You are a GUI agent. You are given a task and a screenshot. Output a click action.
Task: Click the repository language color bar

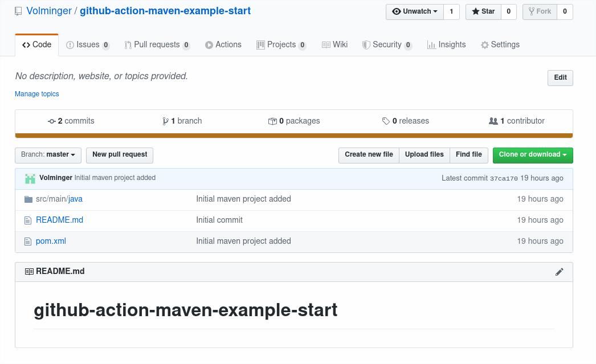294,136
